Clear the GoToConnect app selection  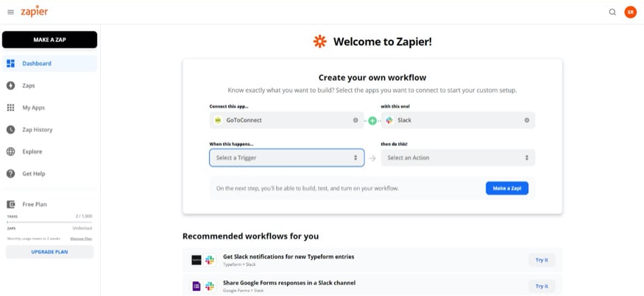[x=355, y=120]
